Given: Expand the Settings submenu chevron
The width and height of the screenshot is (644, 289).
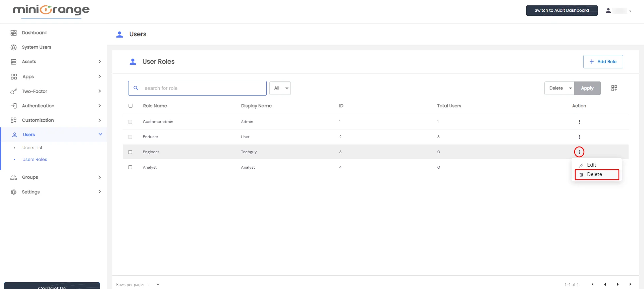Looking at the screenshot, I should tap(100, 192).
